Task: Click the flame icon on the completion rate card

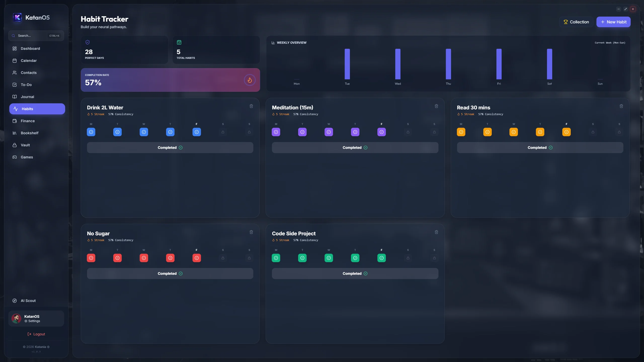Action: [249, 80]
